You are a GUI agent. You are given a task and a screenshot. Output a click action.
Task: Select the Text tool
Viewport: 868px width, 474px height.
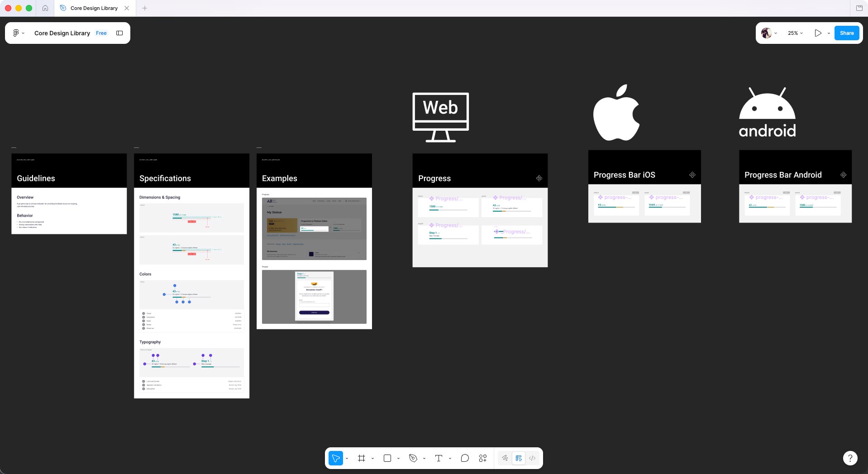click(439, 458)
